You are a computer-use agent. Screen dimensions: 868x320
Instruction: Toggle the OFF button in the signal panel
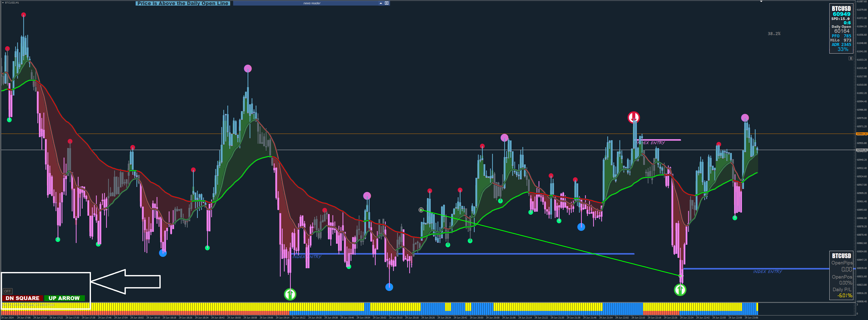[x=7, y=291]
